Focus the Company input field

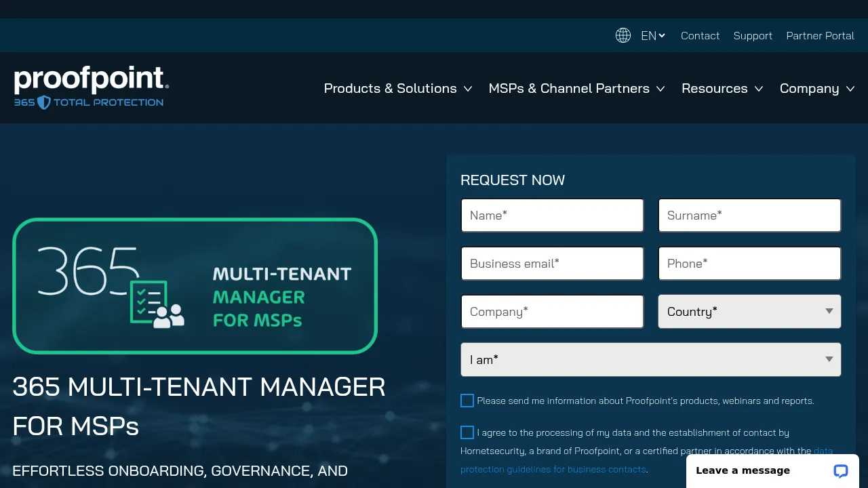tap(552, 312)
